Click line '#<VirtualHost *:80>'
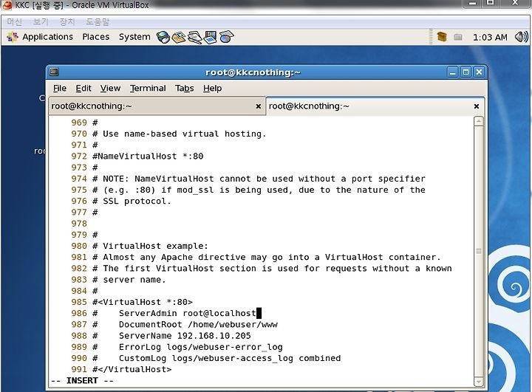The width and height of the screenshot is (532, 392). [143, 302]
